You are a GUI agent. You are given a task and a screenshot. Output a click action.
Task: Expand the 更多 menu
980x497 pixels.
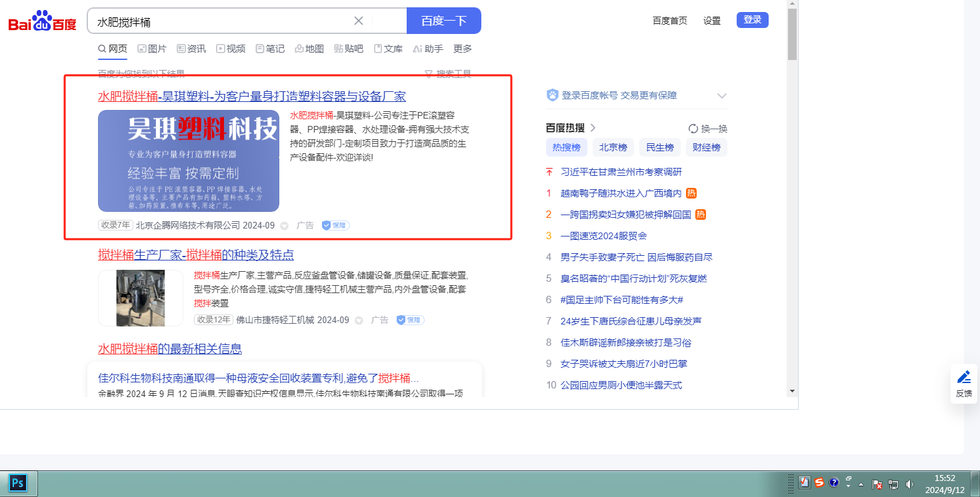[x=463, y=49]
